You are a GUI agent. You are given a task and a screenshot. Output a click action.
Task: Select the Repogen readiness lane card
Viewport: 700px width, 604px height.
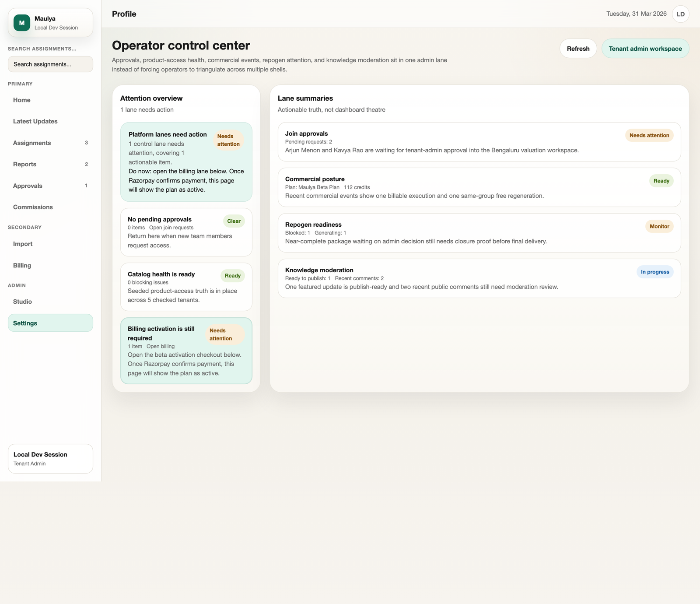(479, 233)
